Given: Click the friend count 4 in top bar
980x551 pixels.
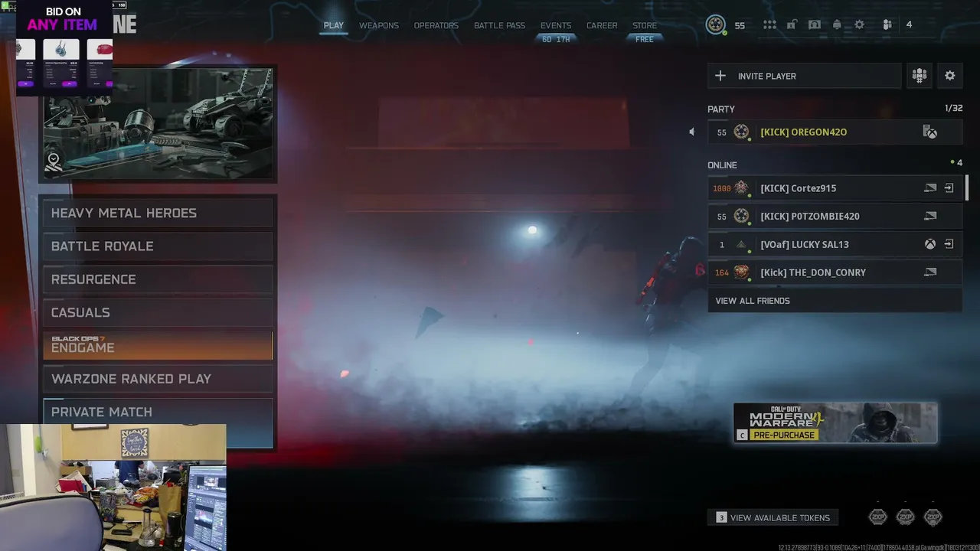Looking at the screenshot, I should (x=909, y=25).
